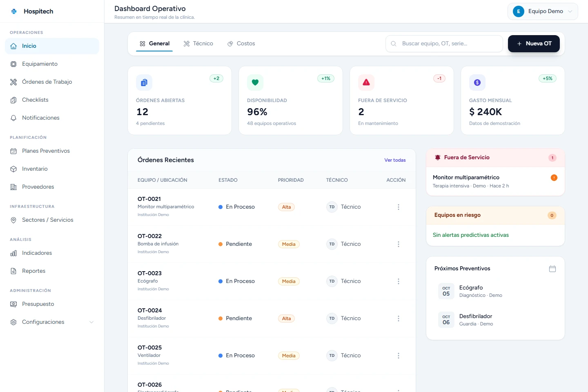The height and width of the screenshot is (392, 588).
Task: Open the Oct 06 Desfibrilador preventive
Action: [495, 320]
